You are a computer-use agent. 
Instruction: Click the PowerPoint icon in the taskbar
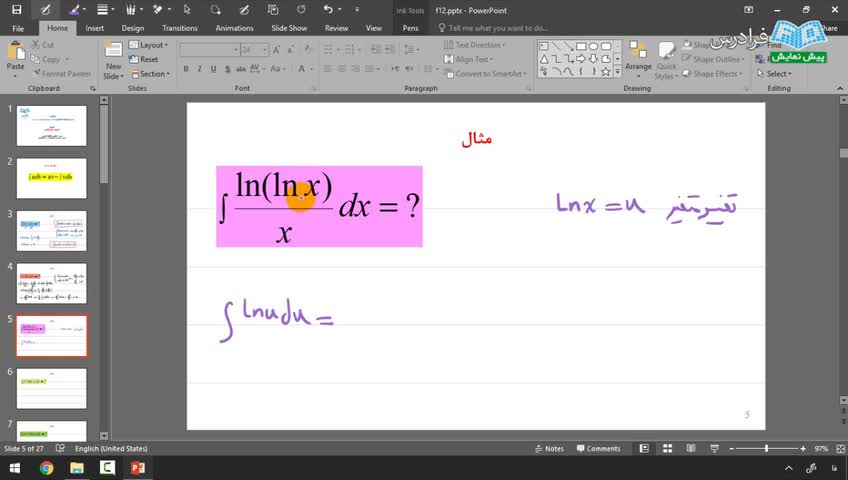(x=137, y=468)
